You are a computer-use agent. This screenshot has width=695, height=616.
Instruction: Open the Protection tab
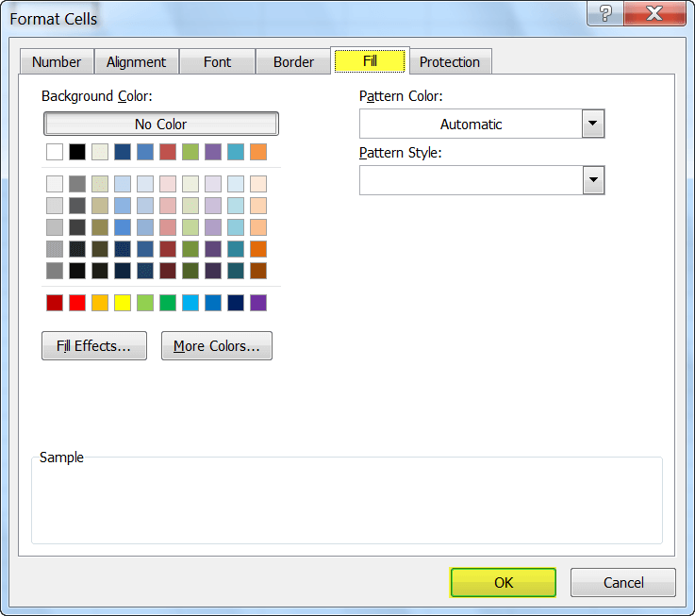click(450, 61)
